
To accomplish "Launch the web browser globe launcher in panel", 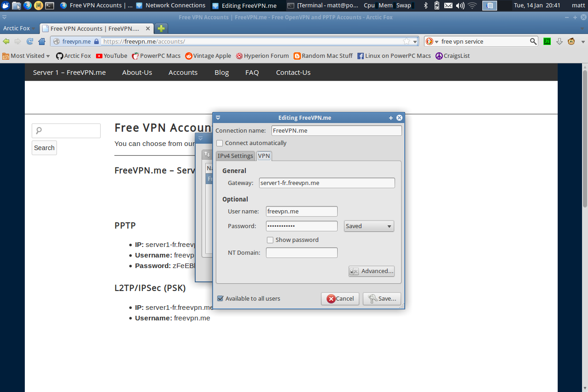I will (28, 6).
